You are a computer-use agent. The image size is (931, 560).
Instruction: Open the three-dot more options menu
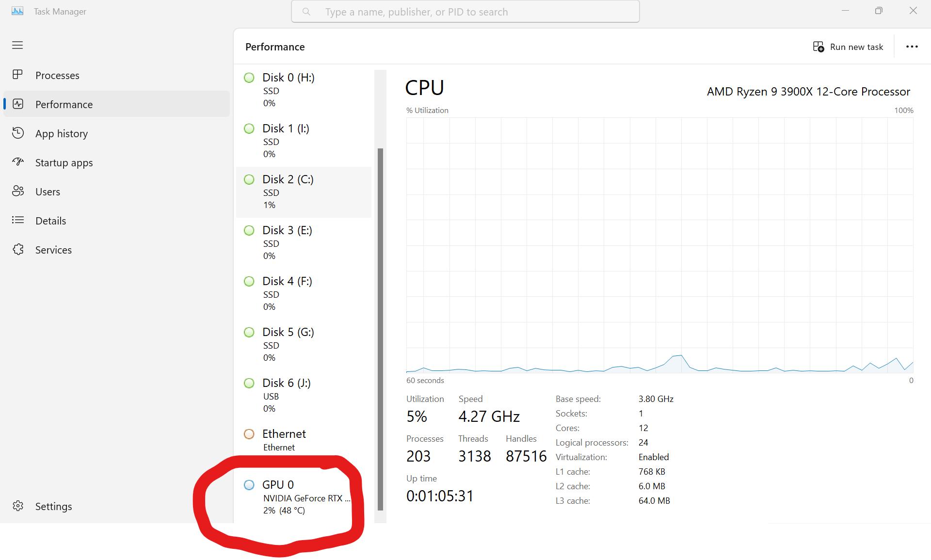pyautogui.click(x=912, y=47)
